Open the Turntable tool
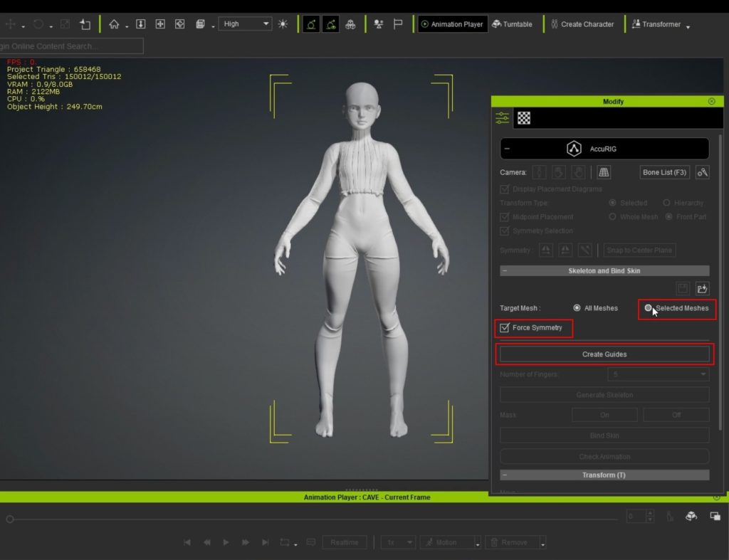Image resolution: width=729 pixels, height=560 pixels. (x=512, y=24)
